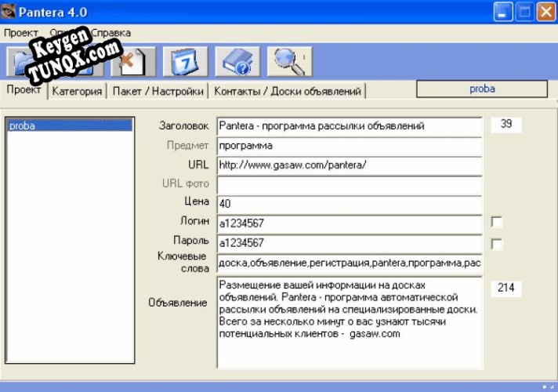Select proba in the project list
This screenshot has height=392, width=558.
70,125
